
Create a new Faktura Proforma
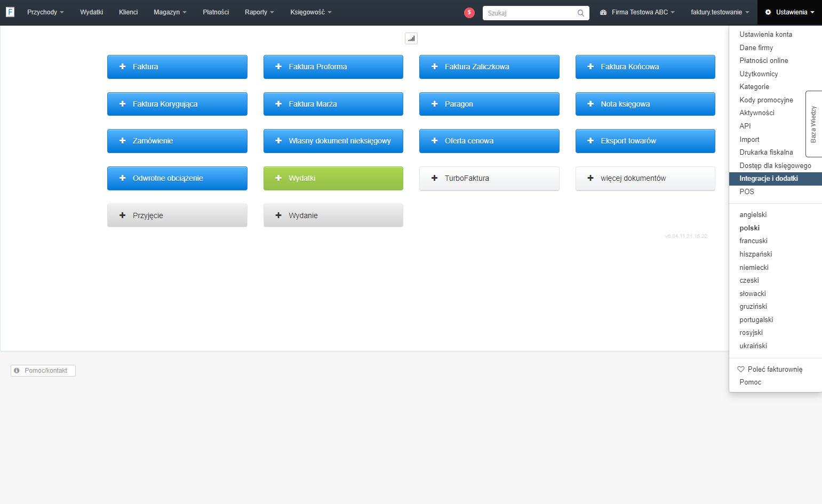[333, 67]
